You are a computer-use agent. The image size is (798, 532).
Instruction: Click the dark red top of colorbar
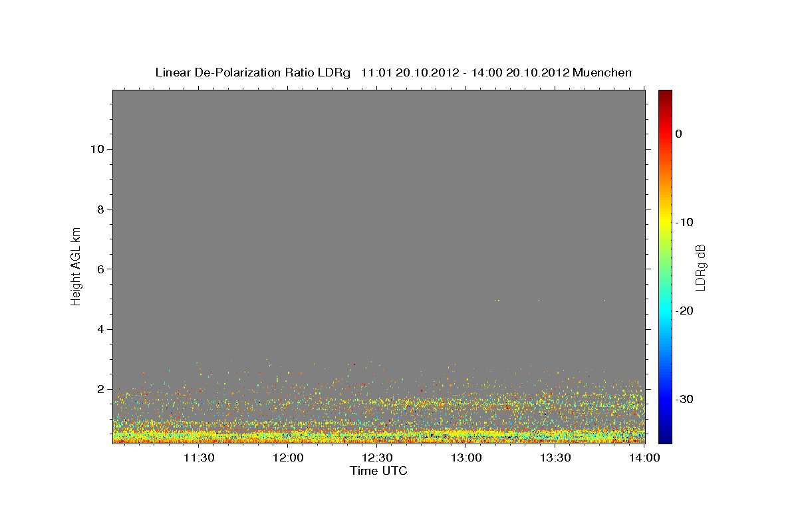click(665, 94)
